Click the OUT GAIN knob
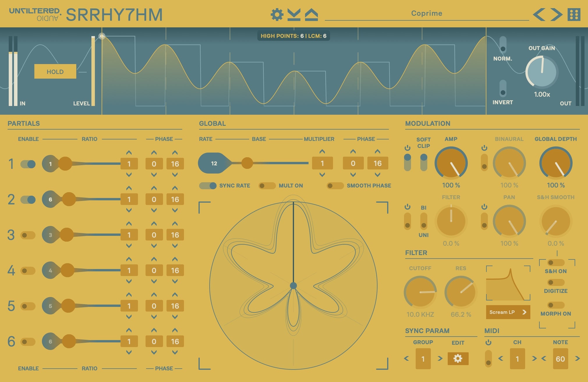 pyautogui.click(x=542, y=72)
